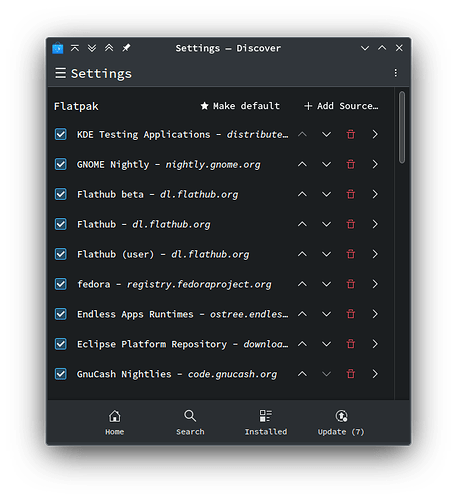Click the vertical scrollbar handle
This screenshot has height=500, width=457.
402,127
